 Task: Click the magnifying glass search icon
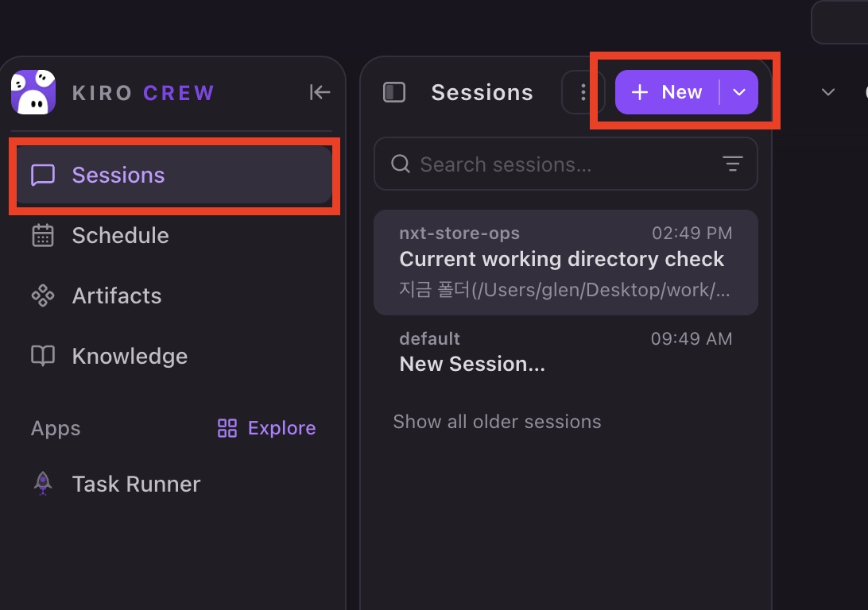[401, 164]
